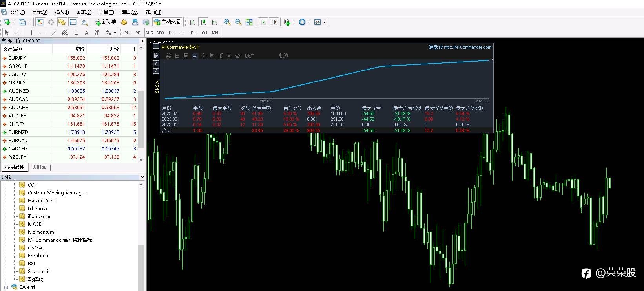Select the M15 timeframe button
The image size is (644, 291).
pyautogui.click(x=149, y=33)
